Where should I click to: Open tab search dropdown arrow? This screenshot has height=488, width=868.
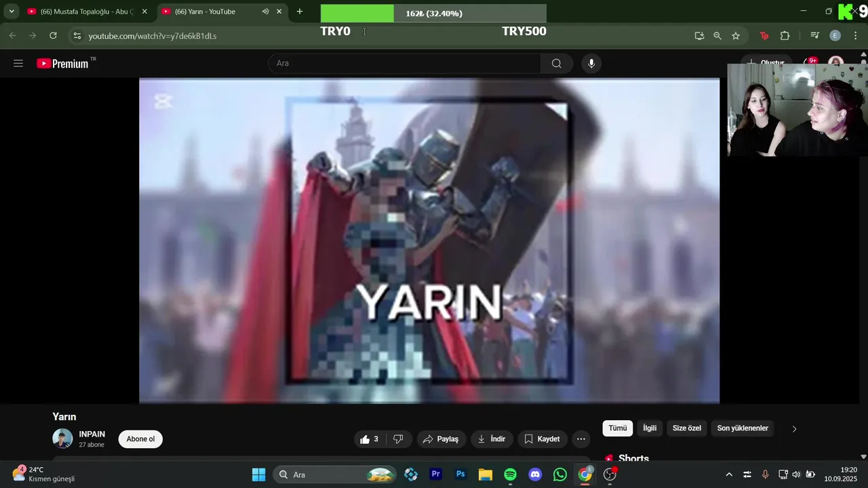12,12
